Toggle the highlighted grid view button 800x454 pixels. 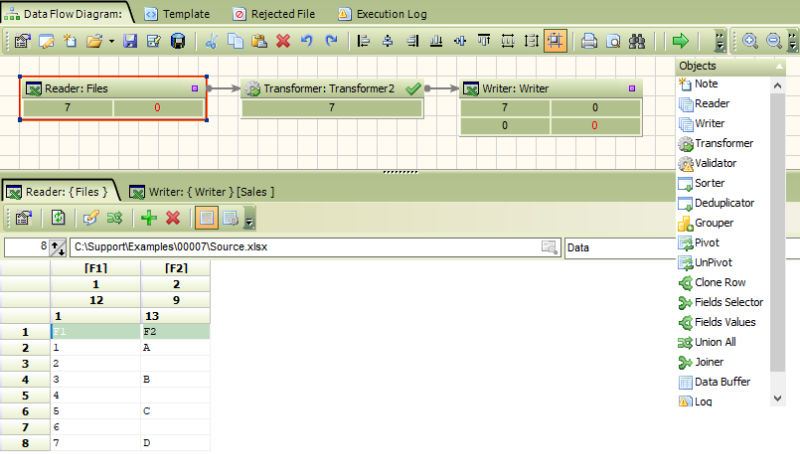pyautogui.click(x=207, y=218)
